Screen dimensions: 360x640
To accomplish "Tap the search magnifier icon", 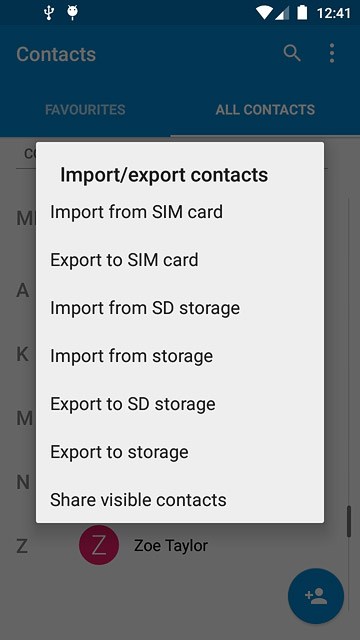I will click(x=292, y=53).
